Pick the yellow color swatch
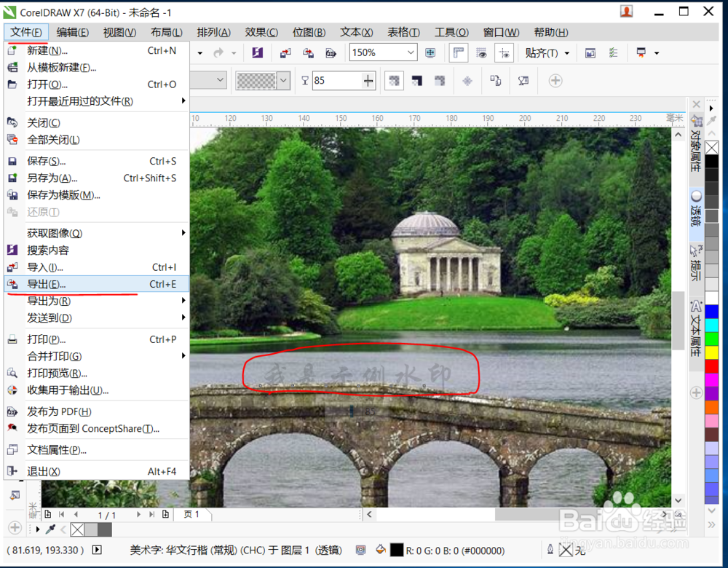This screenshot has width=728, height=568. point(712,352)
